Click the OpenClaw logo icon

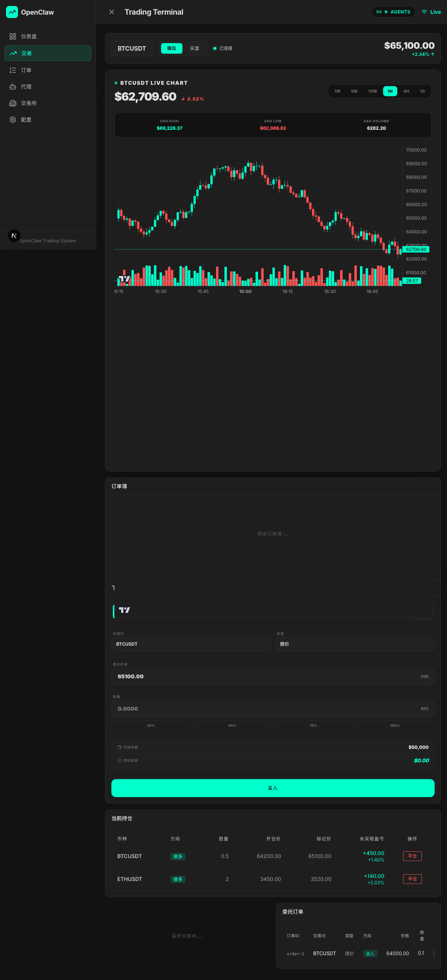pos(12,12)
